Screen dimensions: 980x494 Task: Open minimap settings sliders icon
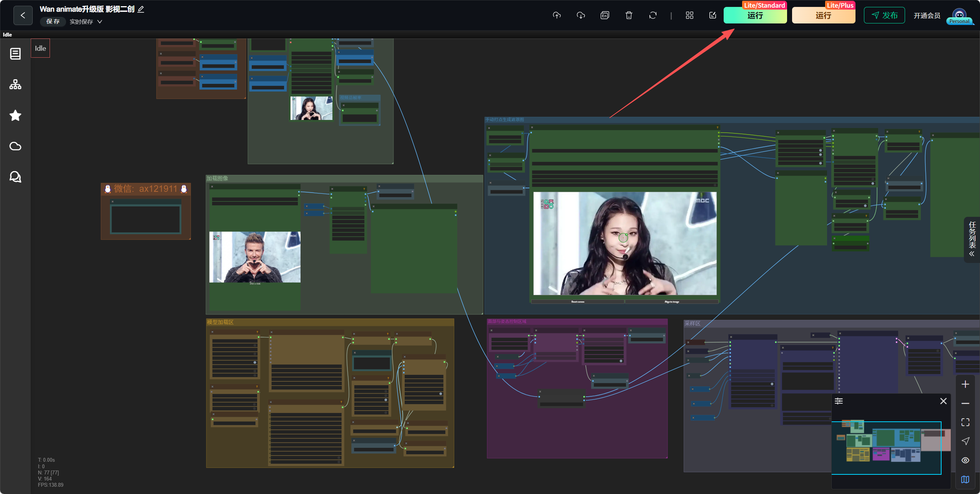839,401
